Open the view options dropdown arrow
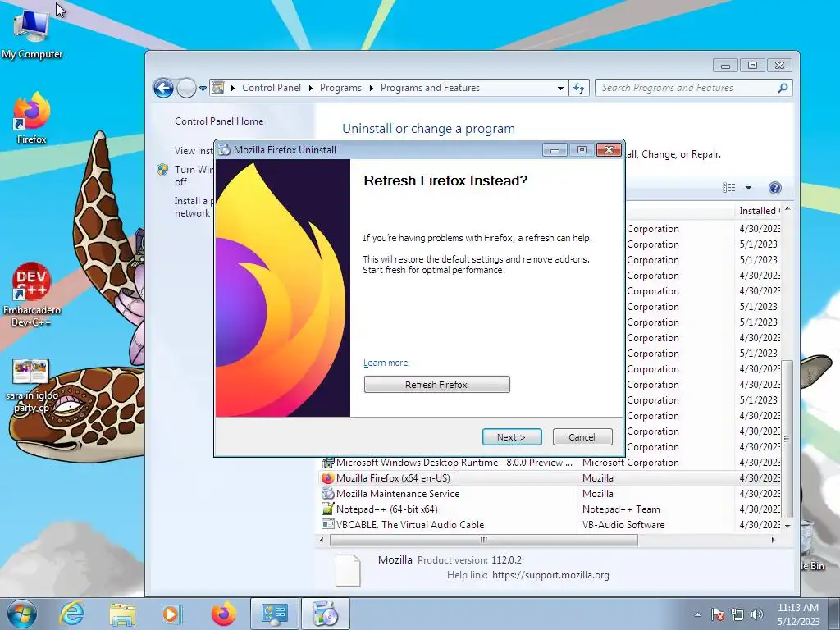 [748, 188]
